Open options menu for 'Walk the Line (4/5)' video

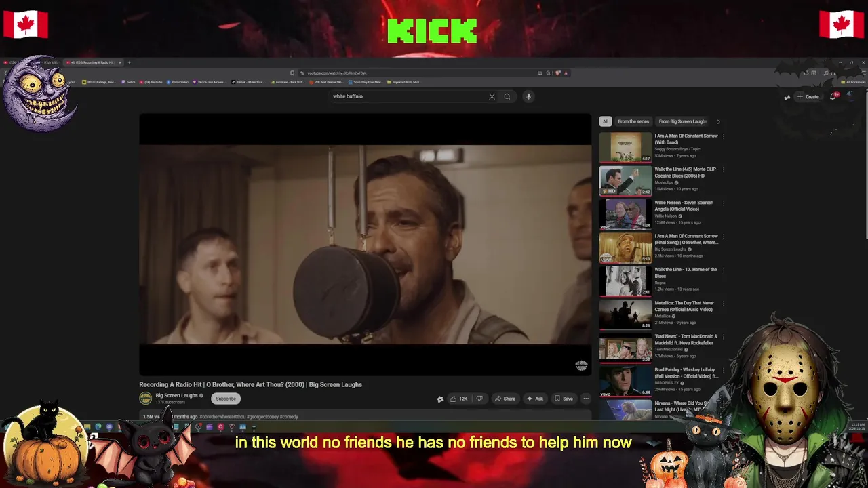(724, 169)
